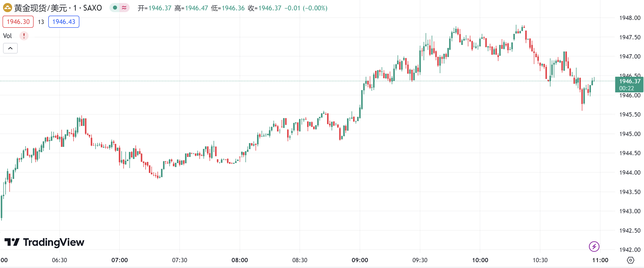This screenshot has height=268, width=644.
Task: Click the red sell price 1946.30
Action: click(18, 22)
